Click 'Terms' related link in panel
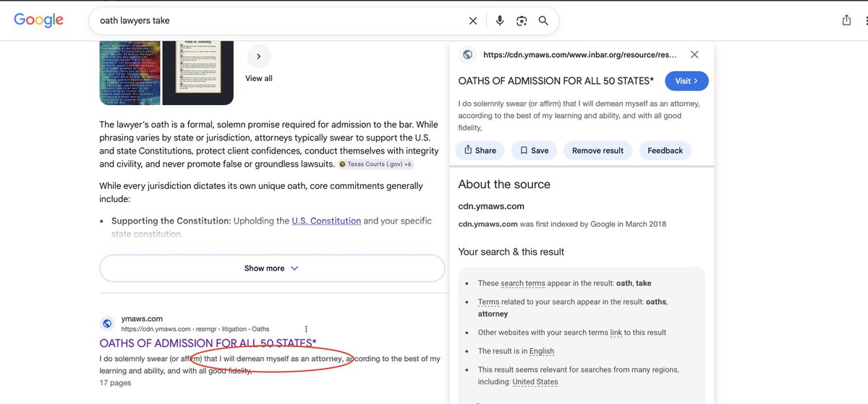Screen dimensions: 868x404 488,302
